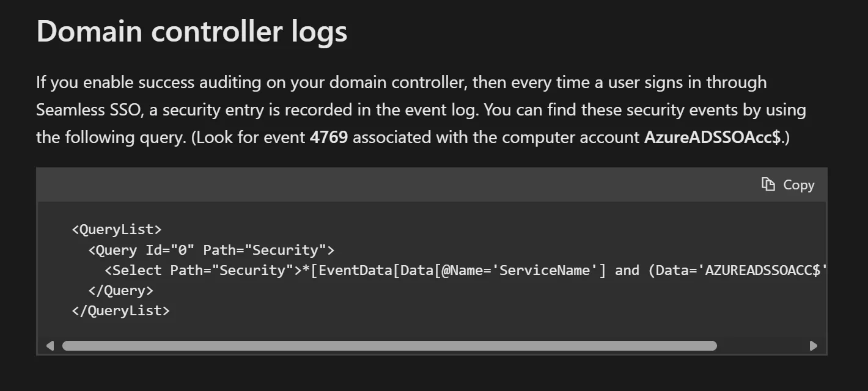Click the <Select Path="Security"> tag in code
This screenshot has width=868, height=391.
tap(203, 270)
